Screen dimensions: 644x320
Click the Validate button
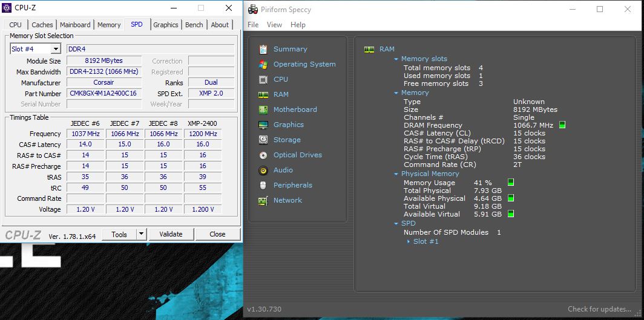click(x=171, y=234)
